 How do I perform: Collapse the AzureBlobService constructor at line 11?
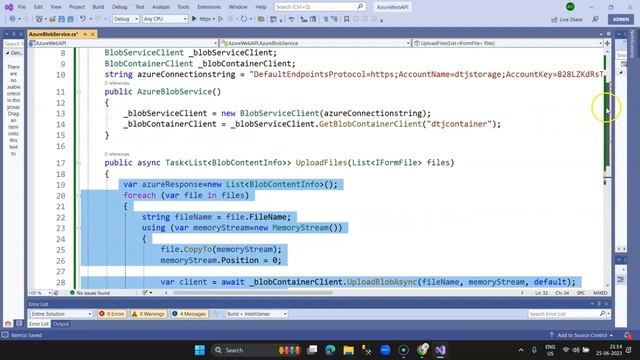click(x=79, y=92)
